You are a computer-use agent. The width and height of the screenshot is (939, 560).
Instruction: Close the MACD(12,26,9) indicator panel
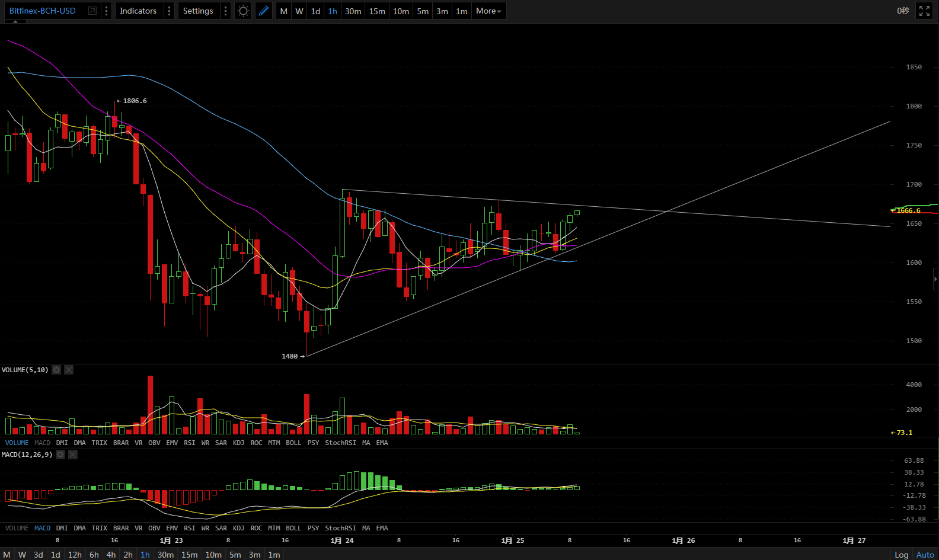pyautogui.click(x=73, y=455)
